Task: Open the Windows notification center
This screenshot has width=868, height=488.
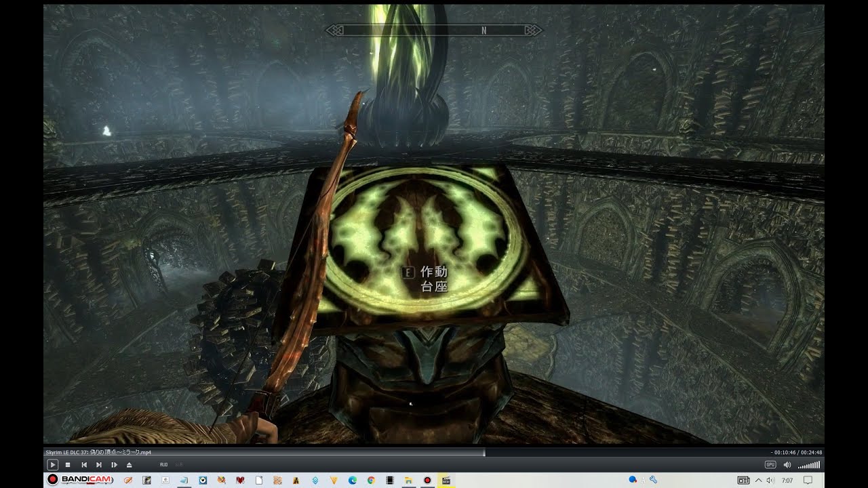Action: [x=808, y=480]
